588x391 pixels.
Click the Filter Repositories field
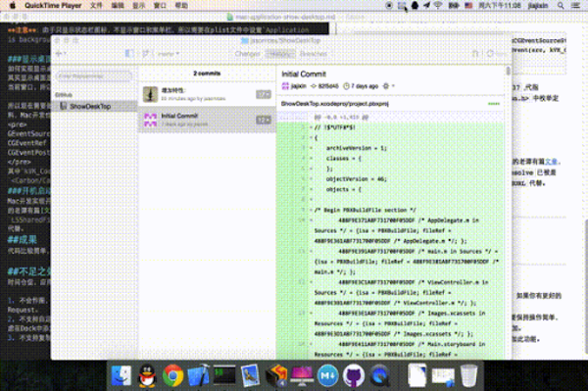click(94, 76)
